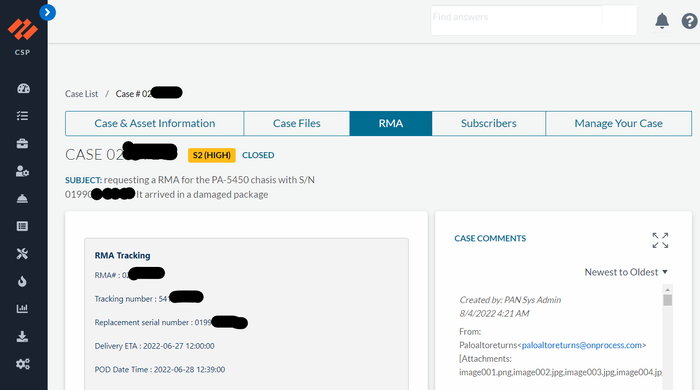Open the checklist tasks icon in sidebar
This screenshot has width=700, height=390.
click(22, 116)
